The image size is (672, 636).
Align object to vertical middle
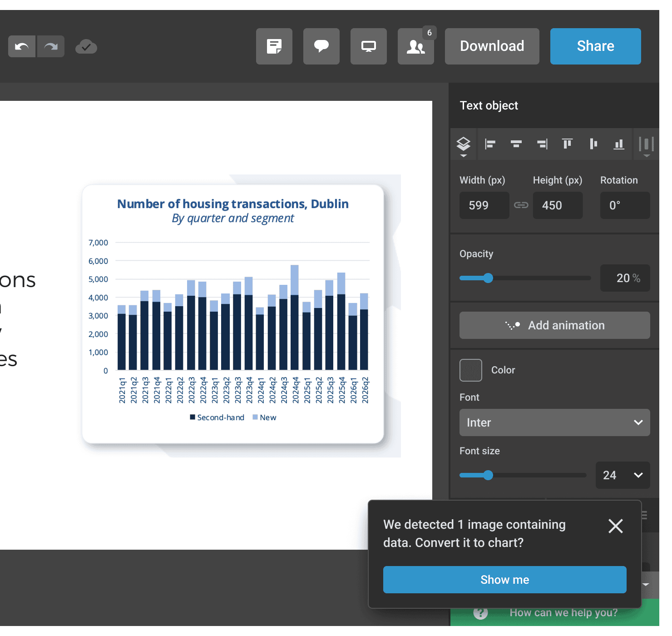point(593,144)
